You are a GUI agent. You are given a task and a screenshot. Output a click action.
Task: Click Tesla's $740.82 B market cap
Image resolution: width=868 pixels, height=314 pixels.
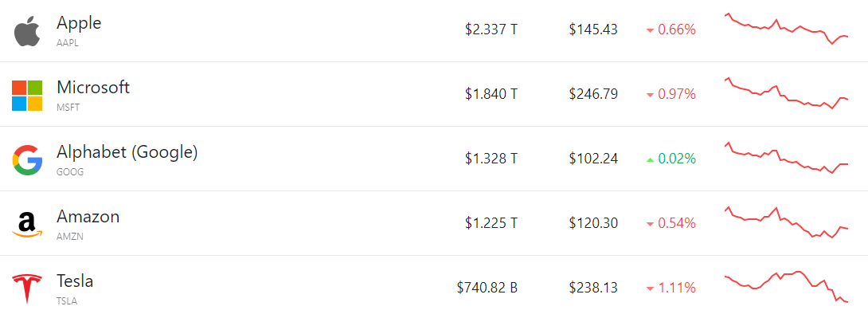click(x=487, y=288)
